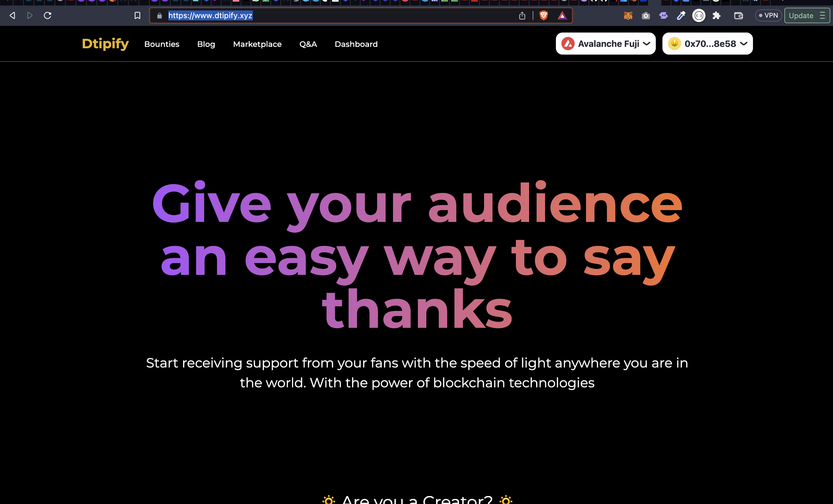The height and width of the screenshot is (504, 833).
Task: Open the browser hamburger menu beside Update
Action: click(x=823, y=15)
